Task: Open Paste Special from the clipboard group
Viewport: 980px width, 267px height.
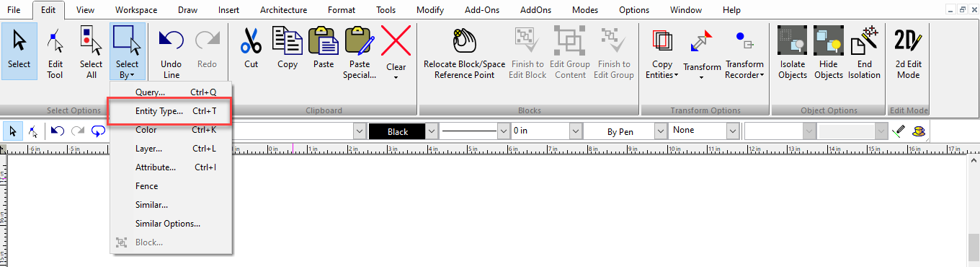Action: tap(359, 52)
